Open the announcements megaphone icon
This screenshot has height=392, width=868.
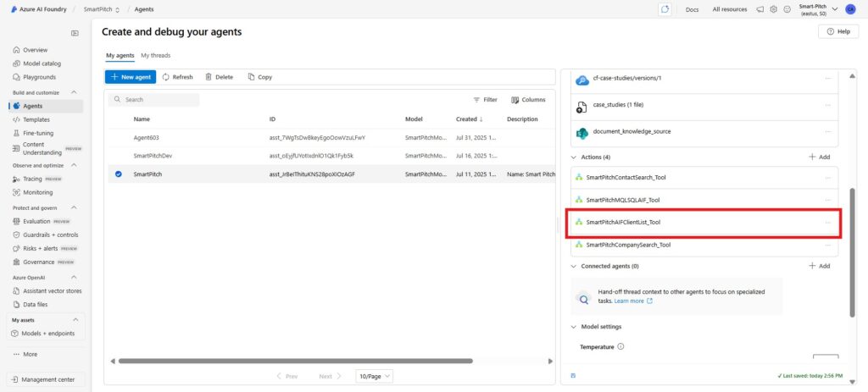(x=759, y=9)
